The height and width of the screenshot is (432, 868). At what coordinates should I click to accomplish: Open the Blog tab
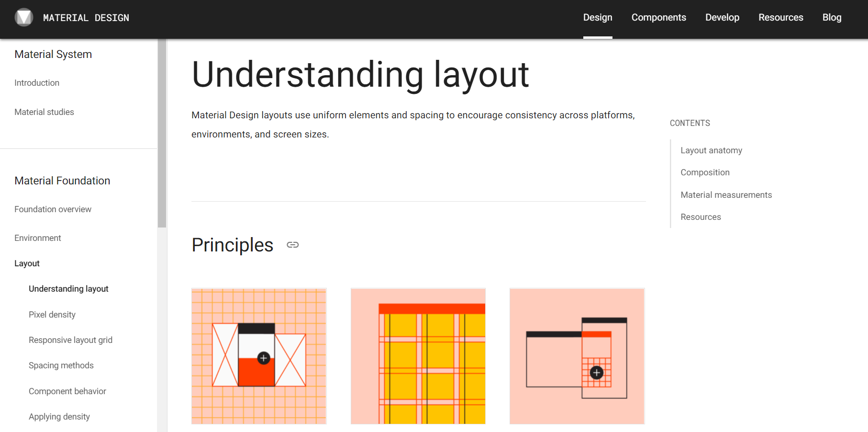(832, 17)
